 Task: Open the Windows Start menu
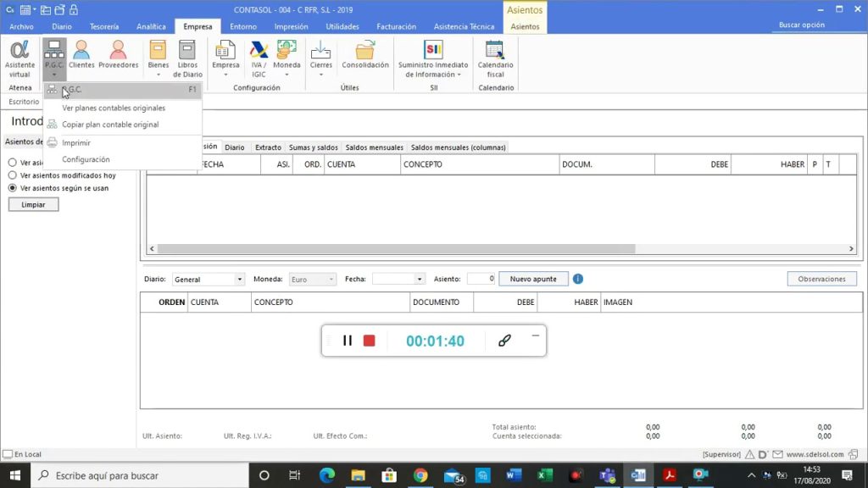15,475
